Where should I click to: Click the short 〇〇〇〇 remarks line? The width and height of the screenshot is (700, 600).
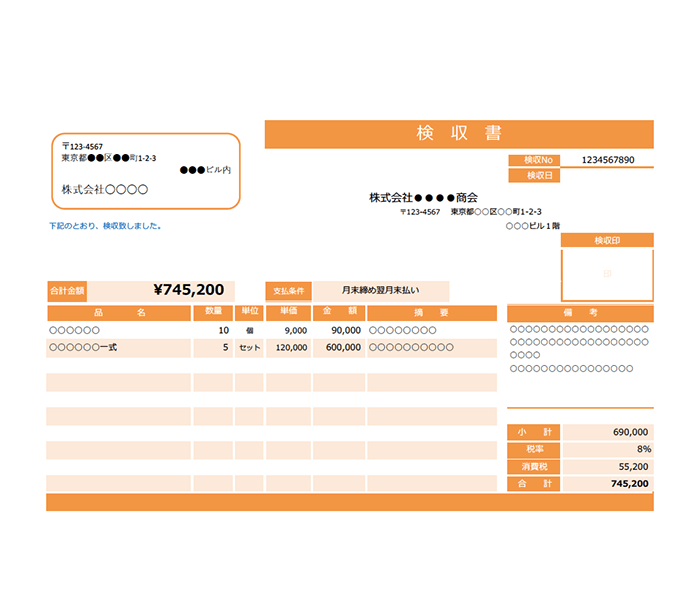pyautogui.click(x=525, y=355)
